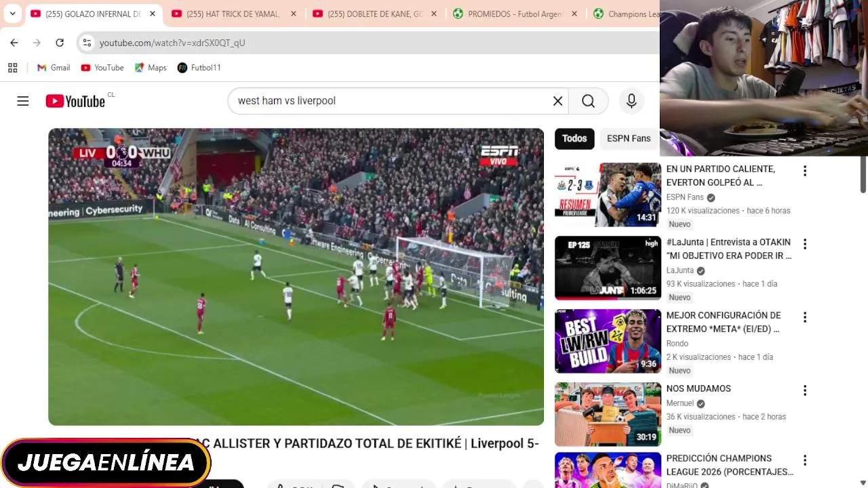
Task: Open the video #LaJunta Entrevista a OTAKIN
Action: click(729, 249)
